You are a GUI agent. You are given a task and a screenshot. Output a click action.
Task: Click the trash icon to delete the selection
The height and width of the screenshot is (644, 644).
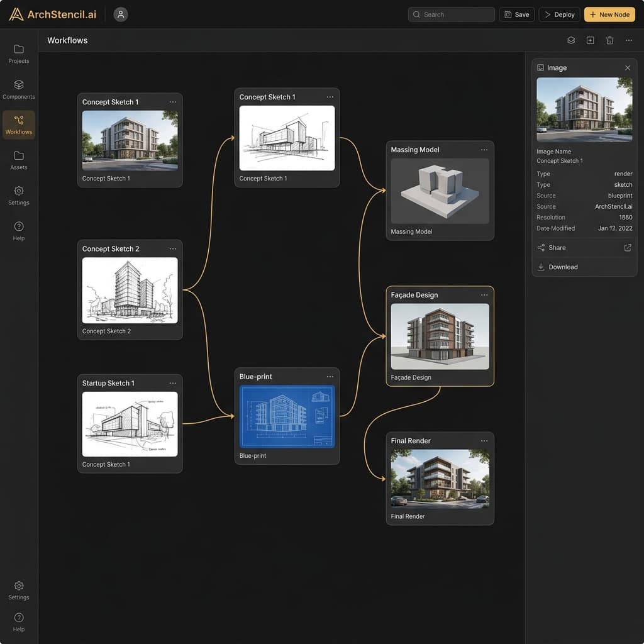609,40
